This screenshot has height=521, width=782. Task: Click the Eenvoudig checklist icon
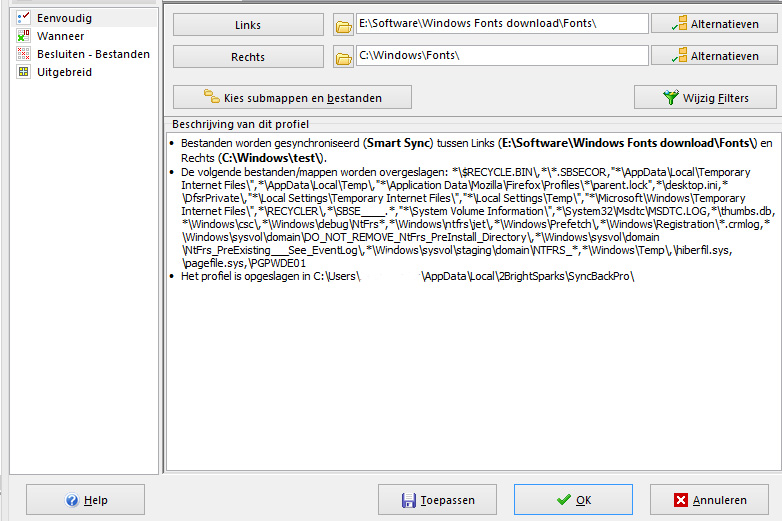click(x=23, y=18)
